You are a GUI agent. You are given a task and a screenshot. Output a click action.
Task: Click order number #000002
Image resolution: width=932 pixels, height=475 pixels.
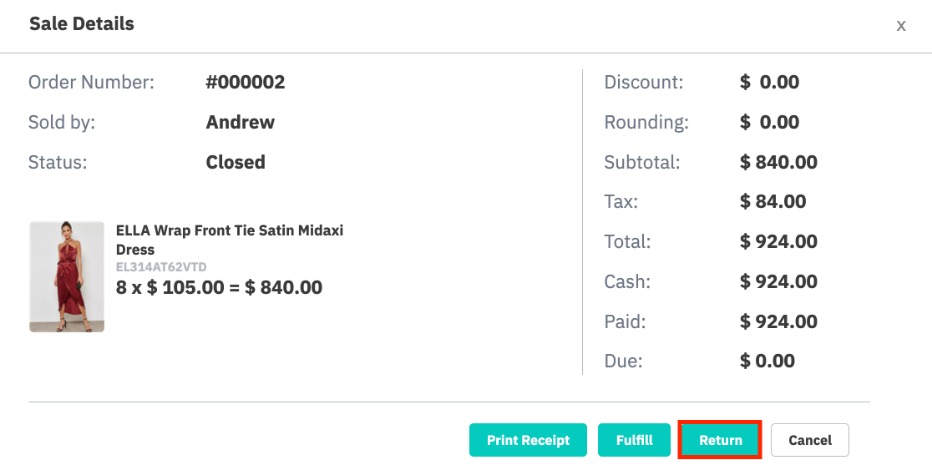[245, 82]
